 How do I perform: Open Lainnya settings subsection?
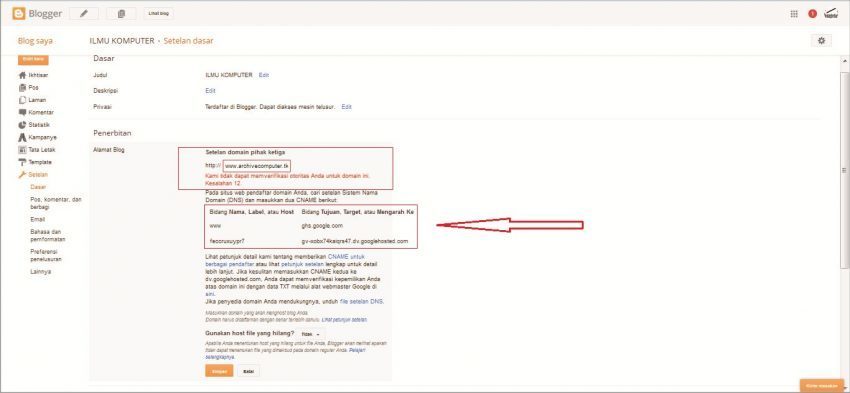41,272
